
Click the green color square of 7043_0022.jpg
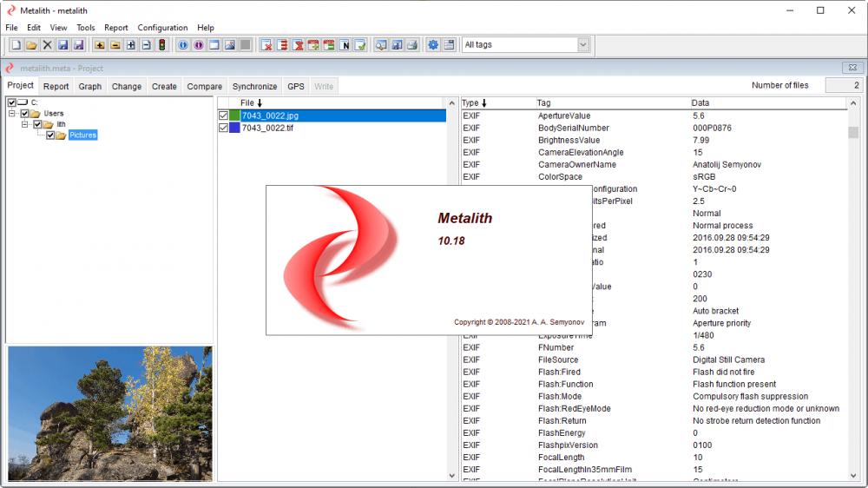coord(234,115)
